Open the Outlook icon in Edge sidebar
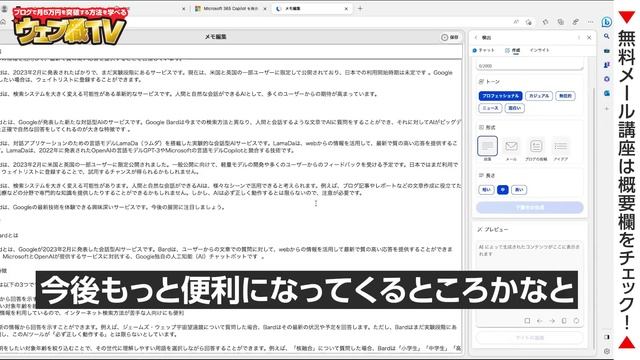The width and height of the screenshot is (640, 360). [607, 93]
